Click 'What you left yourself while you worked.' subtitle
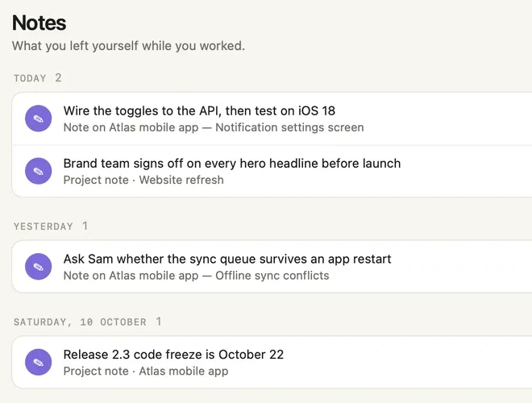 coord(128,46)
